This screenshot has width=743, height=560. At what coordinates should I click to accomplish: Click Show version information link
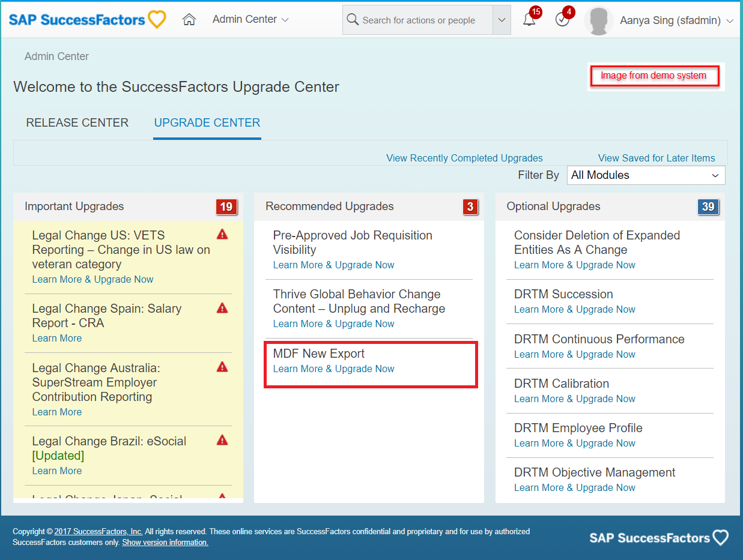(165, 542)
